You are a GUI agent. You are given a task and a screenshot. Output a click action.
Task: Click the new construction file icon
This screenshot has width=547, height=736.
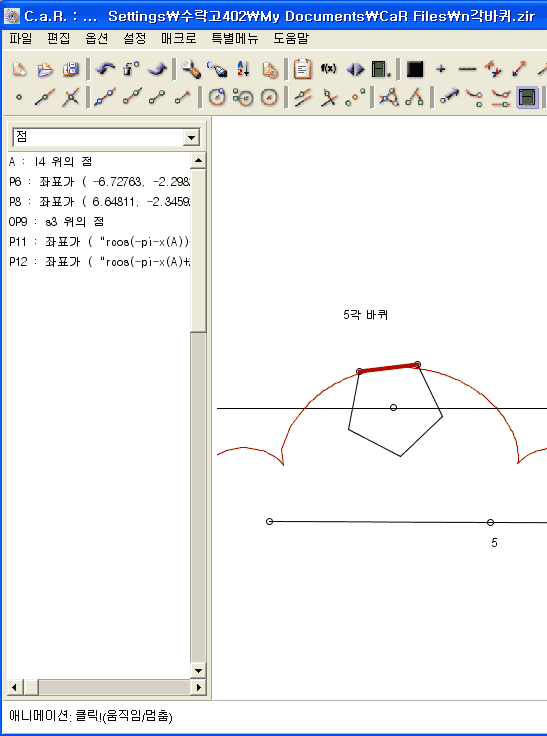[19, 69]
